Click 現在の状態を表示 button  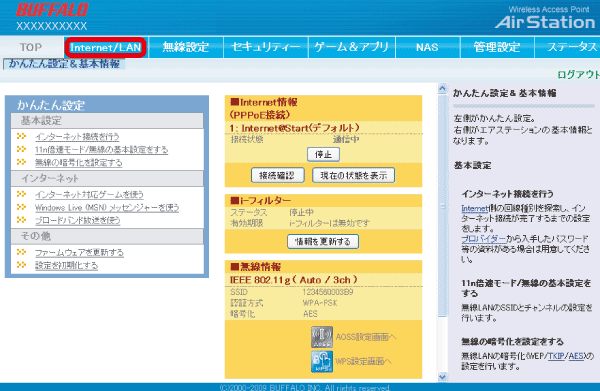[x=354, y=176]
